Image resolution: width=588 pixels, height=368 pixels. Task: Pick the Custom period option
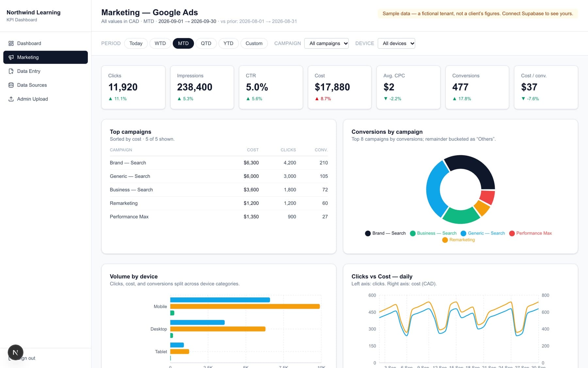[254, 44]
